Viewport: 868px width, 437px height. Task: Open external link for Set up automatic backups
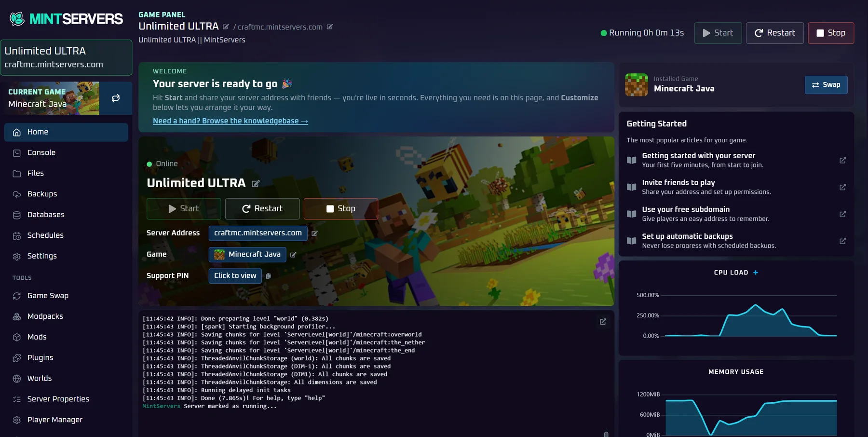(x=842, y=241)
